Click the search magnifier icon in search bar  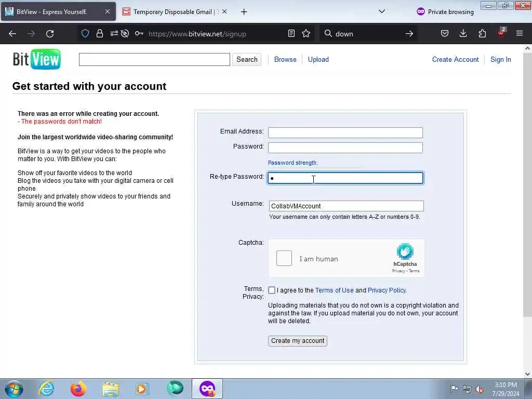[x=328, y=33]
